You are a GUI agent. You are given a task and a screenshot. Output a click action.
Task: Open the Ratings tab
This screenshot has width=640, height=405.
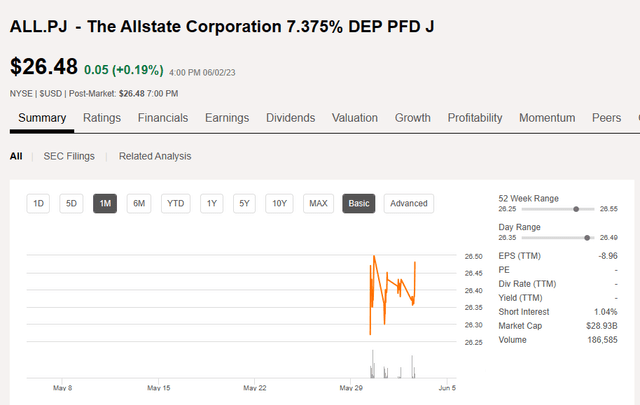tap(102, 118)
